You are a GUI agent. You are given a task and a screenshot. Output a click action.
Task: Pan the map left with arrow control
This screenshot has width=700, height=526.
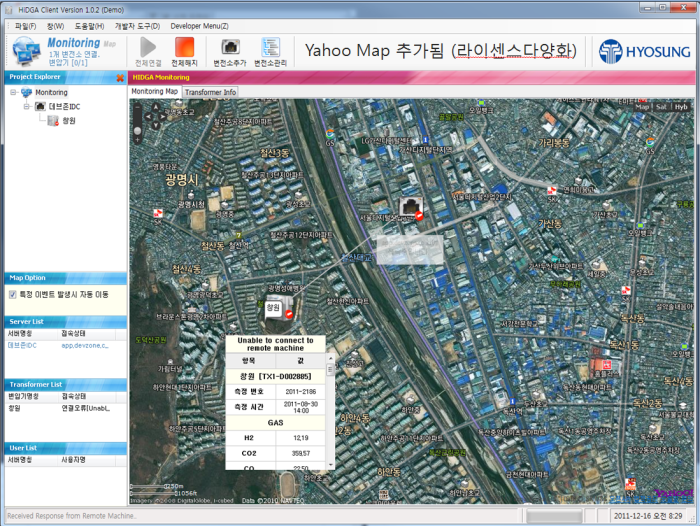coord(148,116)
